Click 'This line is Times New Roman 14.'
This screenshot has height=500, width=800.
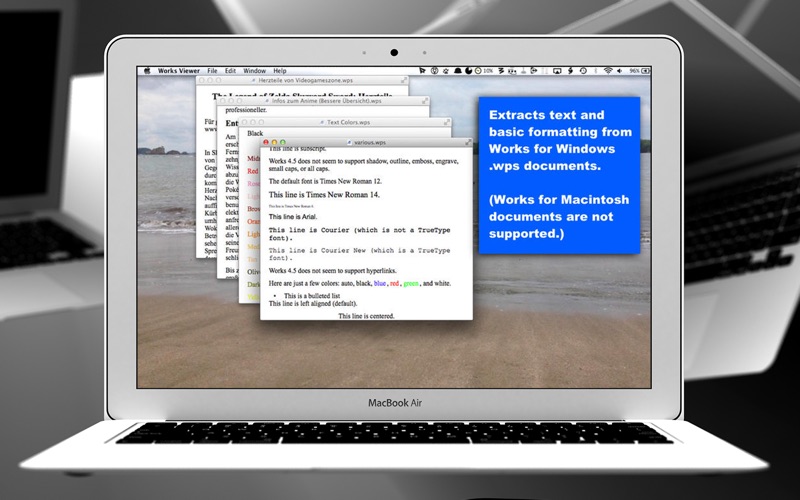[324, 194]
